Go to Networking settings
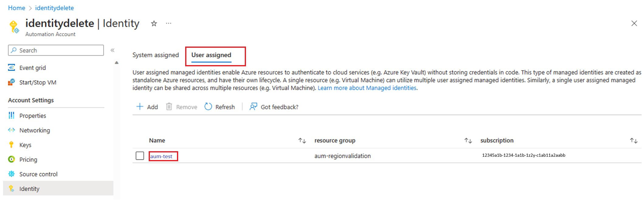This screenshot has width=644, height=202. (x=35, y=130)
